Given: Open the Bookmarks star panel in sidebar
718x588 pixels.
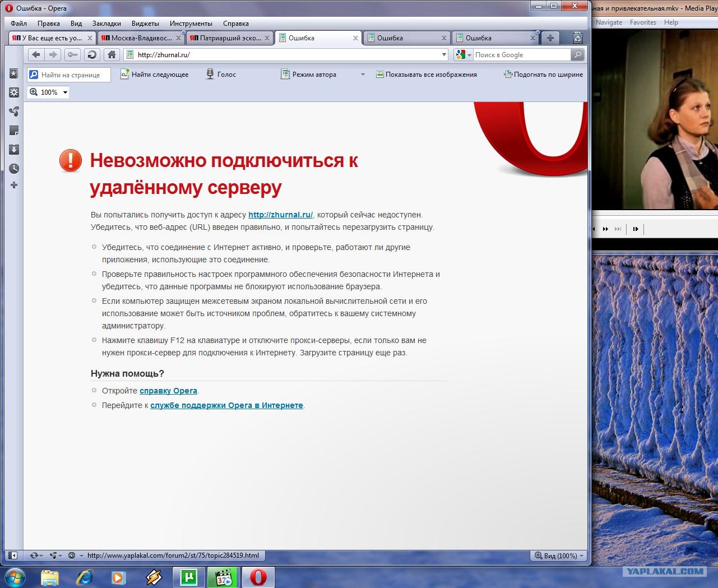Looking at the screenshot, I should click(14, 73).
